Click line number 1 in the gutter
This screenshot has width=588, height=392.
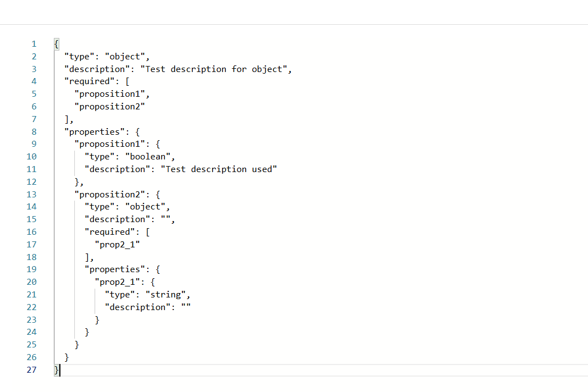tap(34, 44)
